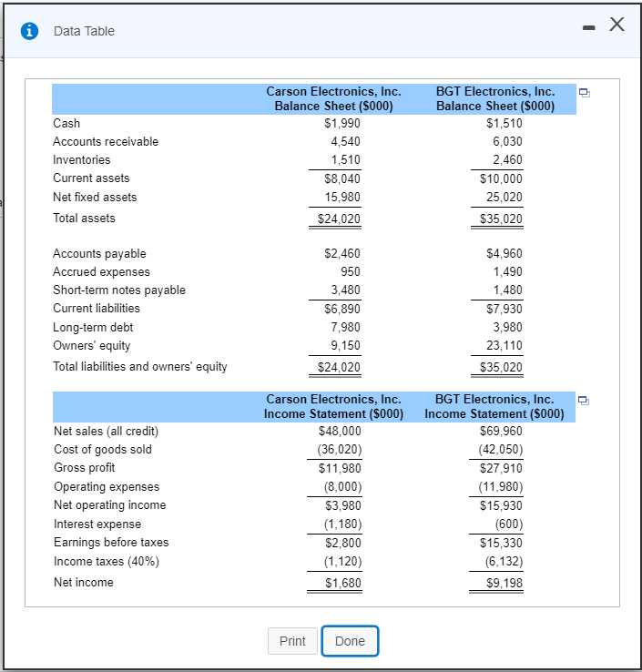Screen dimensions: 642x672
Task: Click the Data Table title text
Action: (x=84, y=31)
